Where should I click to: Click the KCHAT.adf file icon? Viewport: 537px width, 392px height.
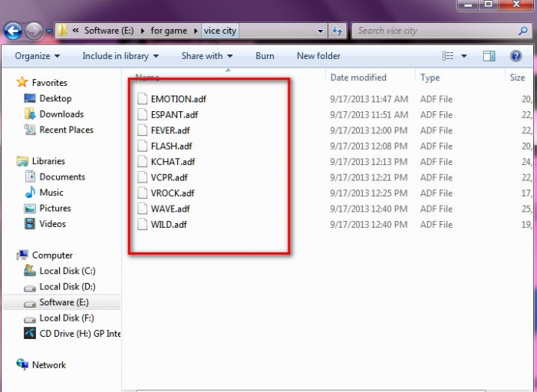[142, 161]
